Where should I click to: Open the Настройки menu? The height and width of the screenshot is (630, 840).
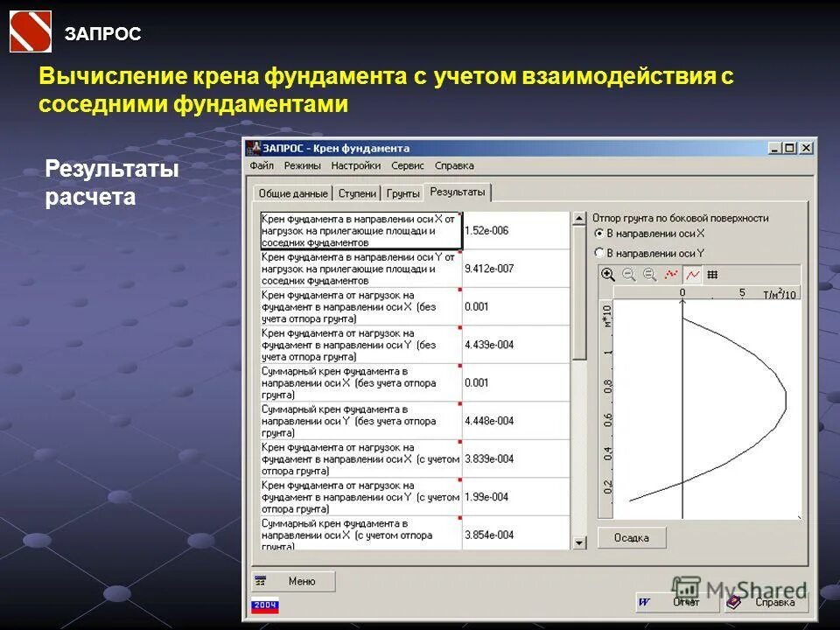point(356,165)
